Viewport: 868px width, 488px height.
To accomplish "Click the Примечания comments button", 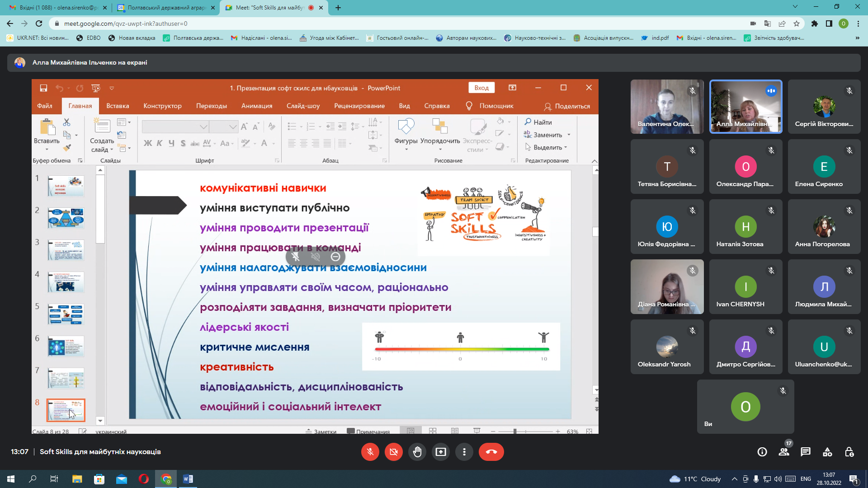I will pyautogui.click(x=368, y=431).
